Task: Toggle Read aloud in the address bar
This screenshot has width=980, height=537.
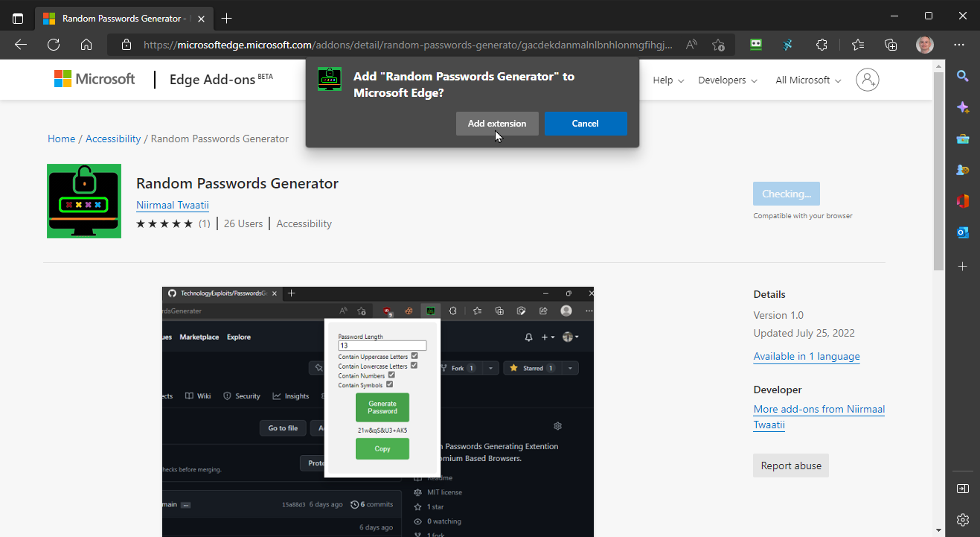Action: click(x=691, y=45)
